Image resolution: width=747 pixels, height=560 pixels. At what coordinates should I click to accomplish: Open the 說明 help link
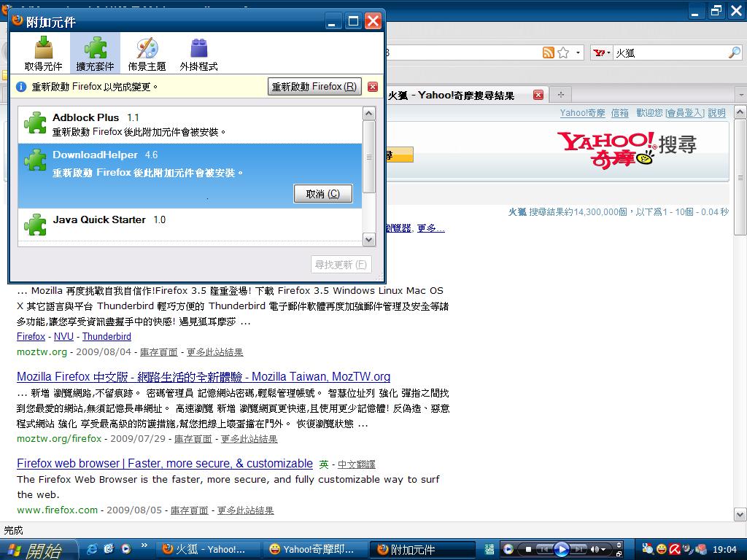[x=716, y=113]
